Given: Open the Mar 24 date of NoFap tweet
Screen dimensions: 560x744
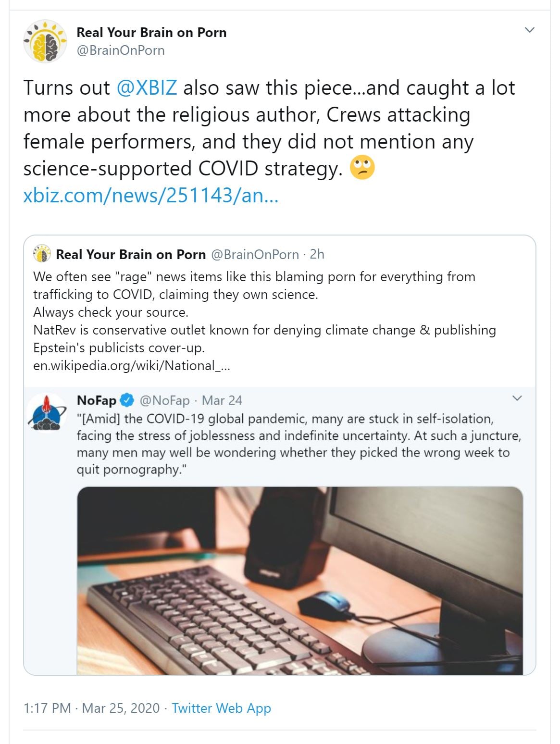Looking at the screenshot, I should point(222,400).
